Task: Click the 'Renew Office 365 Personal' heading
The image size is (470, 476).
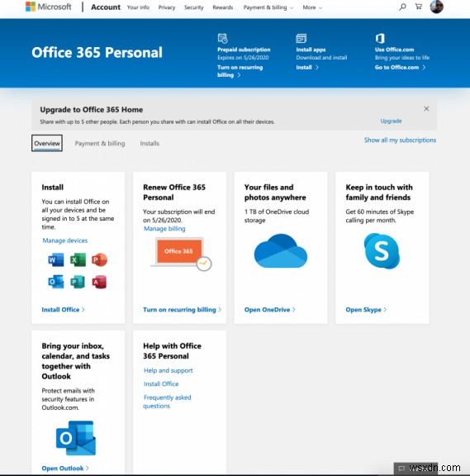Action: (174, 193)
